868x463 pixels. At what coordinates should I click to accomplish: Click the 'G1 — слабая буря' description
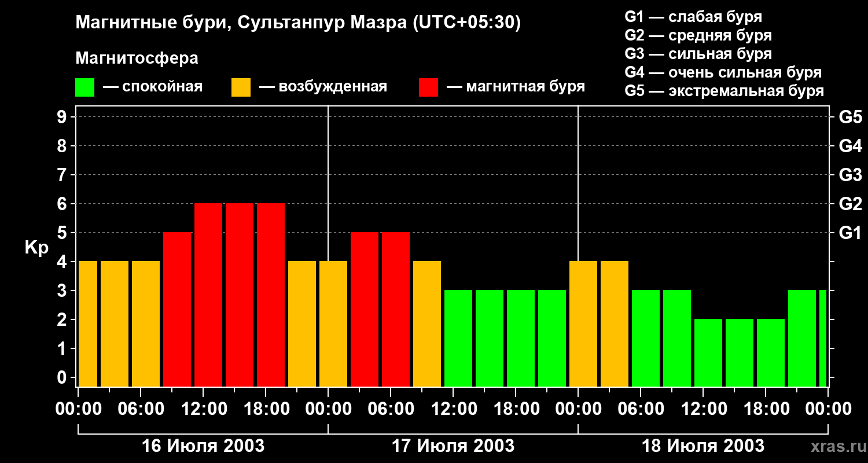pyautogui.click(x=693, y=17)
